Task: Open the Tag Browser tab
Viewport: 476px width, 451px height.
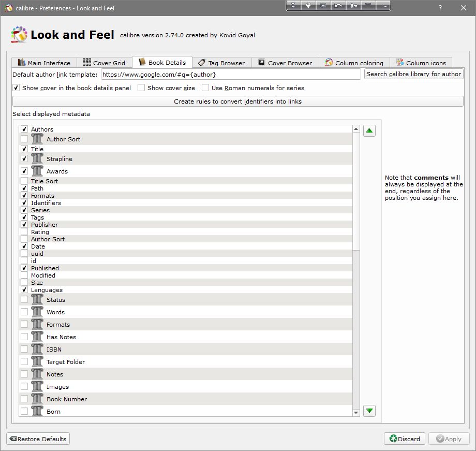Action: point(222,63)
